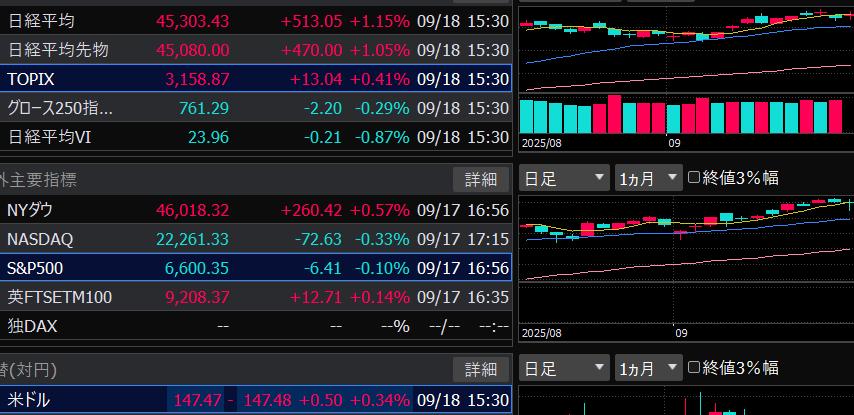Screen dimensions: 854x415
Task: Click the NASDAQ index row
Action: (255, 239)
